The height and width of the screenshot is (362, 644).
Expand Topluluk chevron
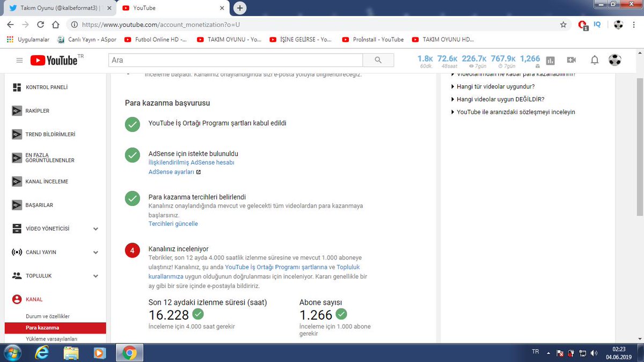pyautogui.click(x=96, y=276)
